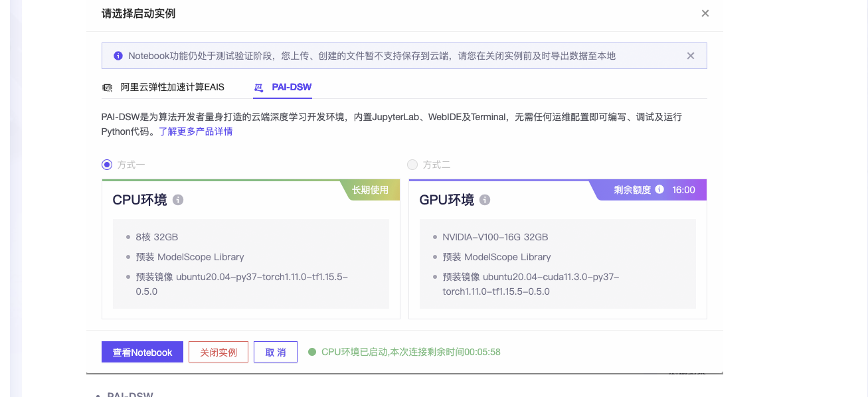This screenshot has width=868, height=397.
Task: Click CPU card 预装 ModelScope Library line
Action: point(190,257)
